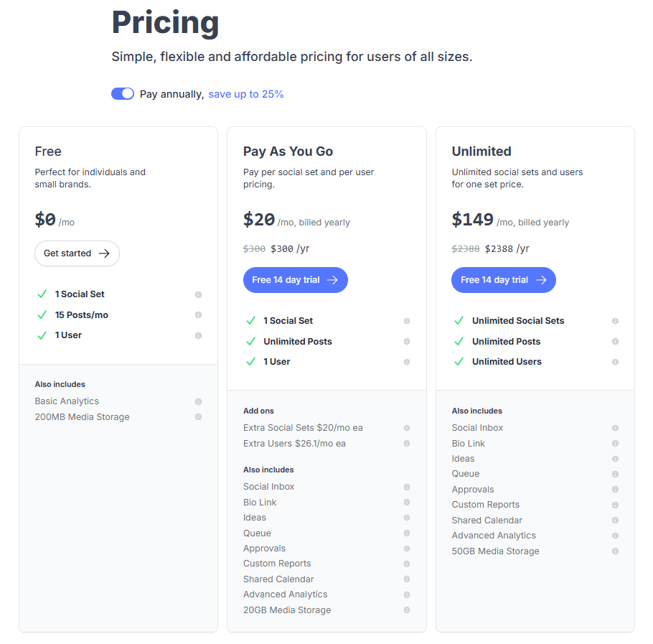Image resolution: width=653 pixels, height=644 pixels.
Task: Toggle the Pay annually billing switch
Action: click(x=123, y=93)
